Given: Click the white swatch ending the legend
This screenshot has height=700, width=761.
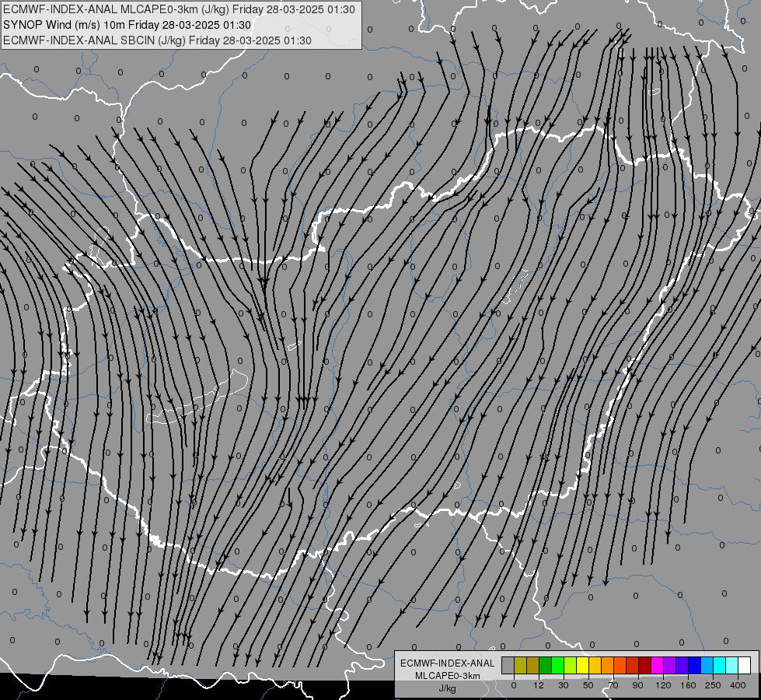Looking at the screenshot, I should click(x=745, y=665).
